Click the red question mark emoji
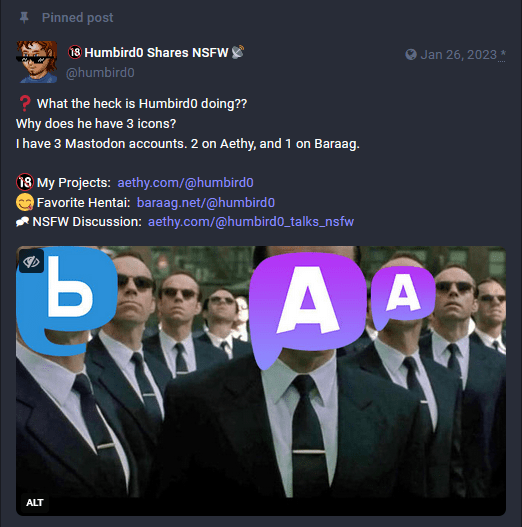This screenshot has height=527, width=522. click(x=25, y=104)
